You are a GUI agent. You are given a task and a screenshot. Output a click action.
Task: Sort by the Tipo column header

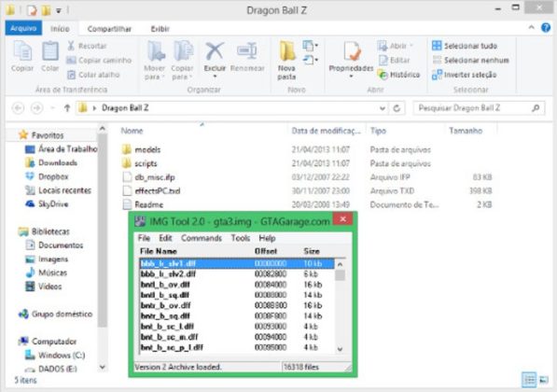(378, 131)
